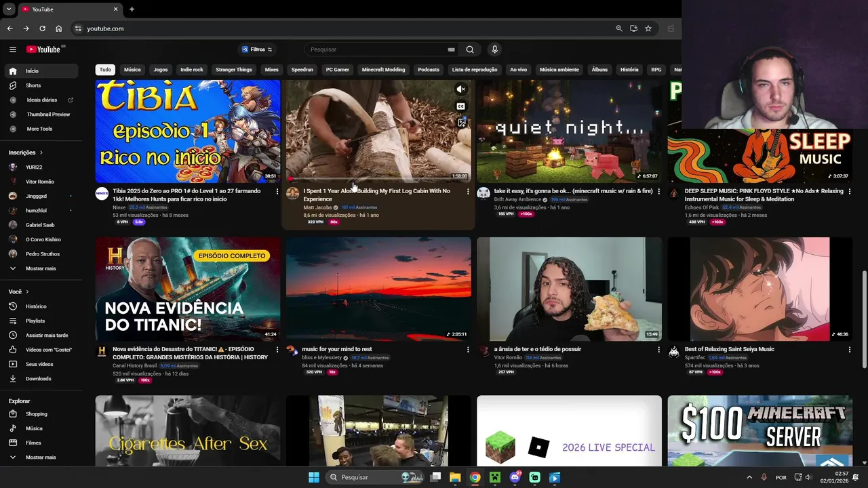868x488 pixels.
Task: Open Drift Away Ambience channel avatar
Action: (x=484, y=193)
